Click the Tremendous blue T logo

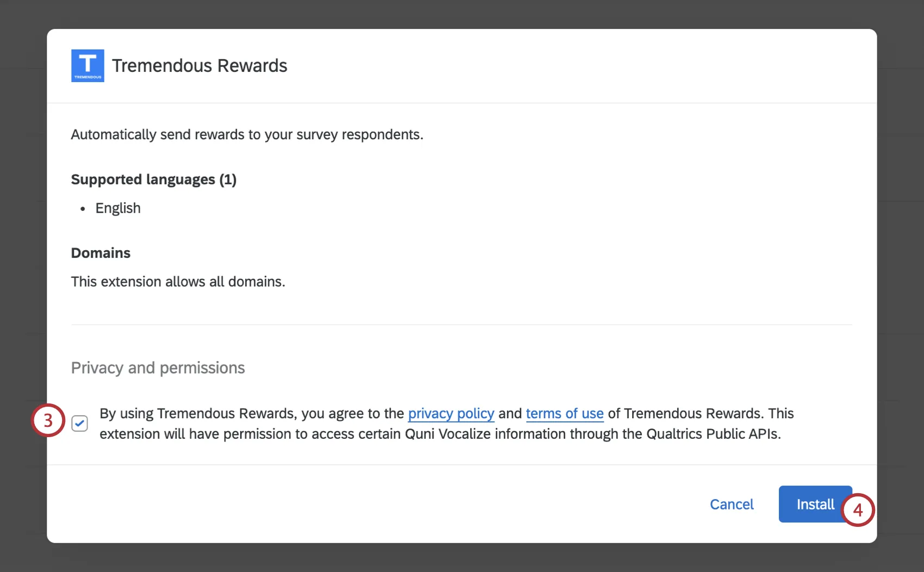tap(88, 66)
